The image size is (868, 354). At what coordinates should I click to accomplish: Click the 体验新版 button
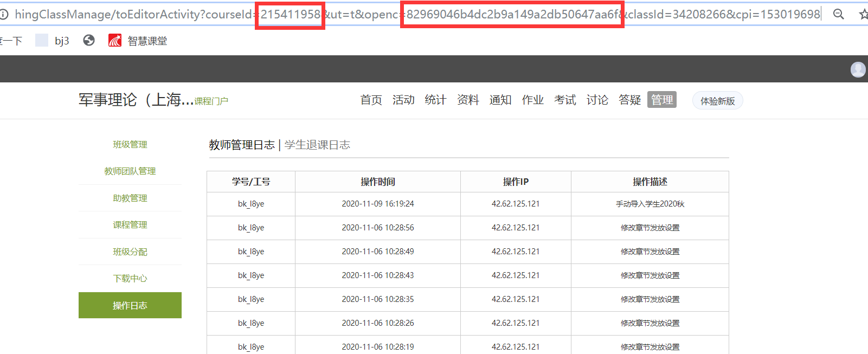point(718,101)
